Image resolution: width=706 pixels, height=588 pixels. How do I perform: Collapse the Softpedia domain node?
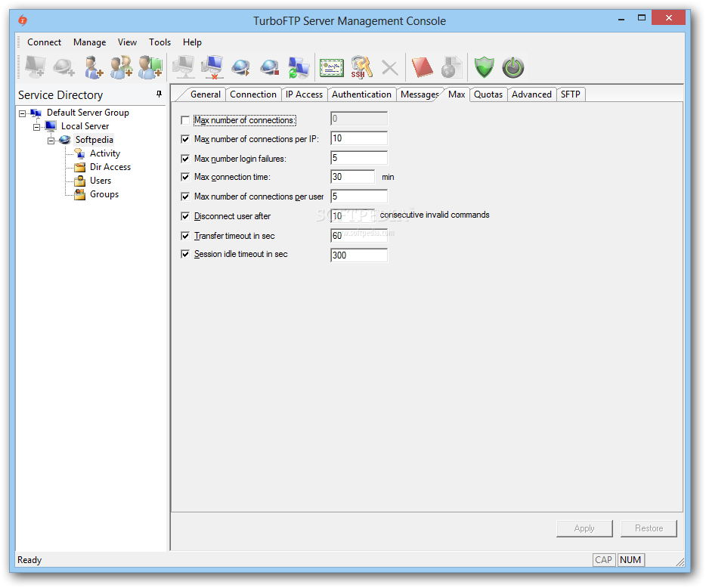point(51,141)
